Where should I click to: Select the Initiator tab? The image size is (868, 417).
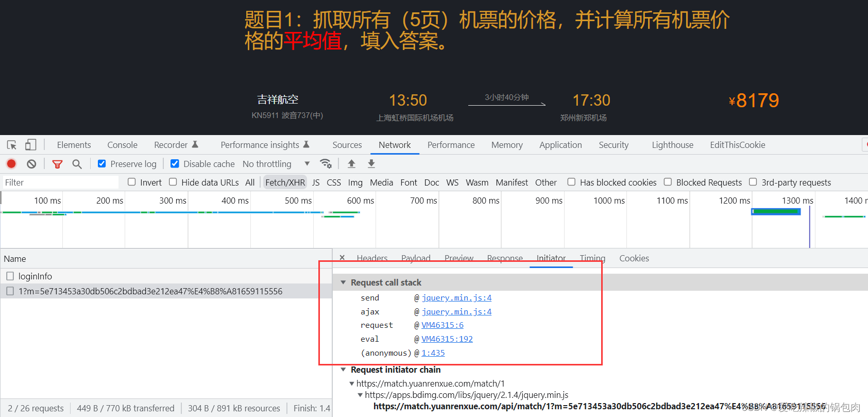[x=551, y=258]
